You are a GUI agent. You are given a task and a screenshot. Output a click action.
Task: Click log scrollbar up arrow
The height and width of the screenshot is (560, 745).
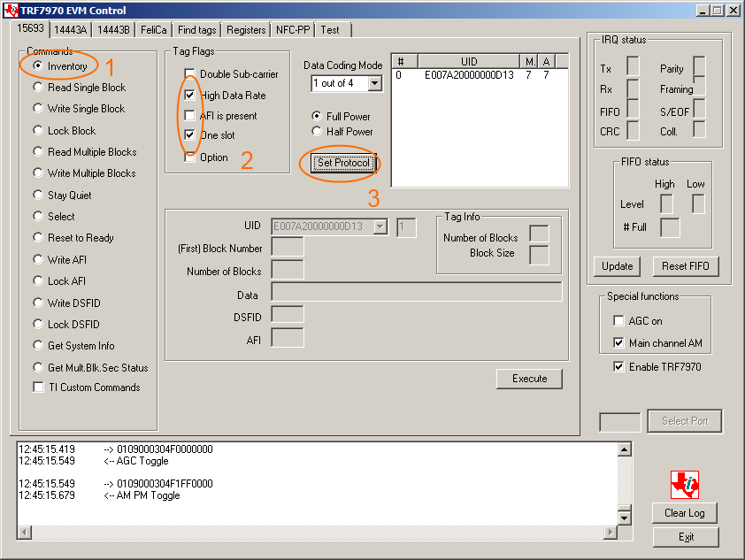[x=625, y=449]
